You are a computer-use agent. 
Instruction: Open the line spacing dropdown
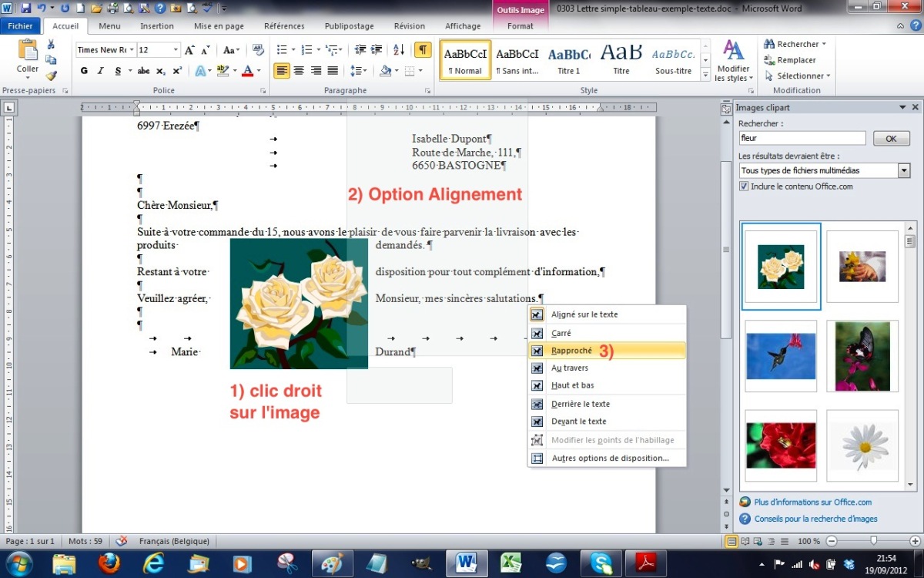(359, 71)
